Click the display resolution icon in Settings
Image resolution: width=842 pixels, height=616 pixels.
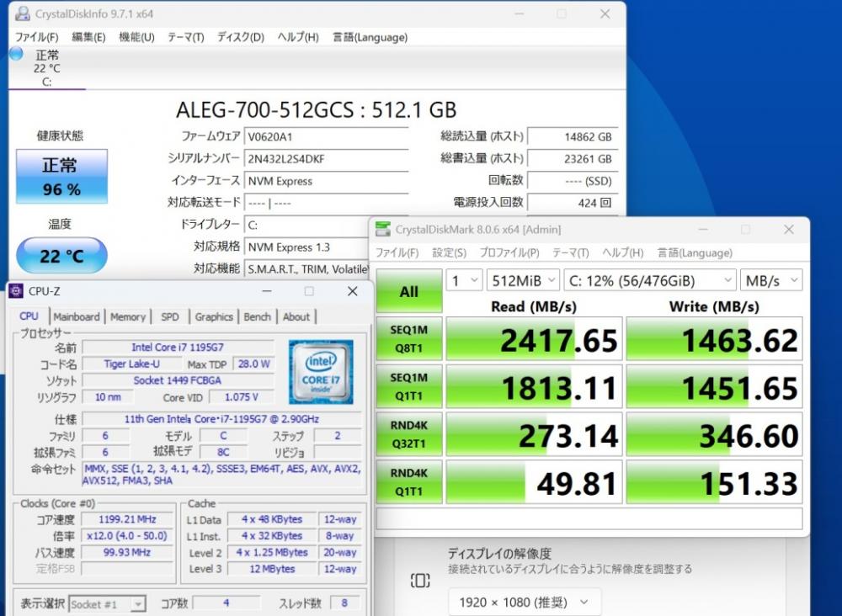tap(420, 580)
